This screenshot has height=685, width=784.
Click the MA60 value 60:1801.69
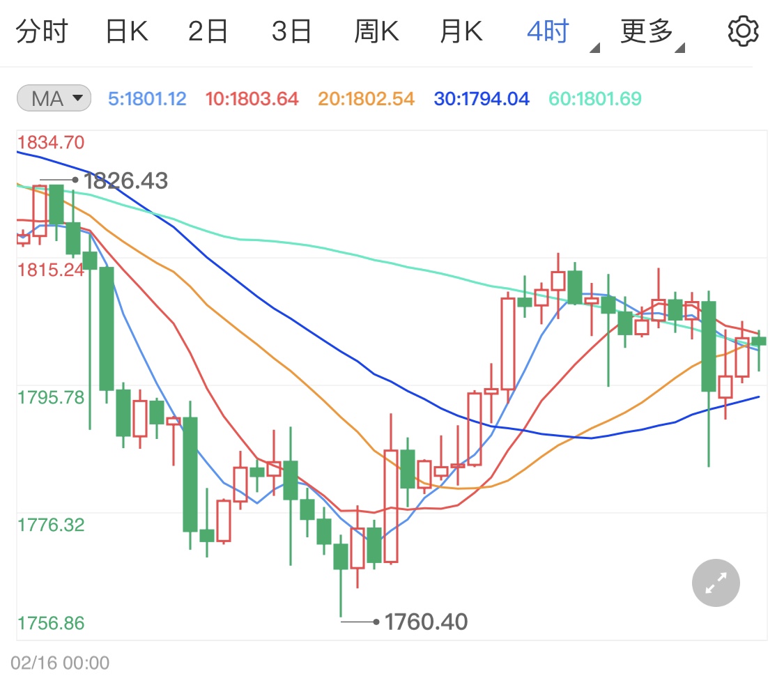(x=595, y=98)
